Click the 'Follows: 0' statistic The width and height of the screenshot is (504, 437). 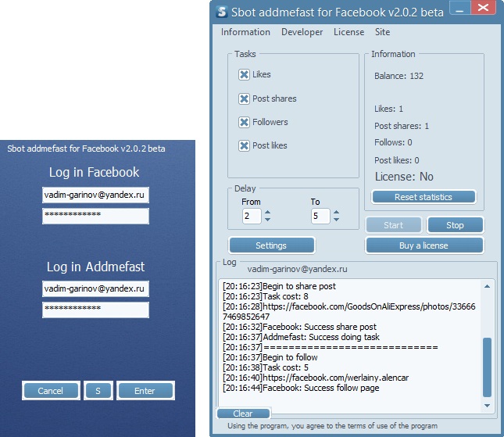[393, 142]
